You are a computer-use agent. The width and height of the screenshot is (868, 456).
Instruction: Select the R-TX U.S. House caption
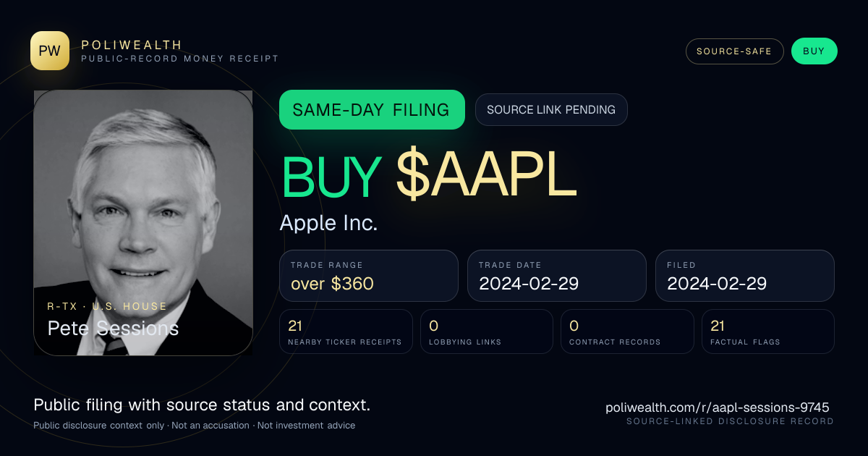point(107,306)
